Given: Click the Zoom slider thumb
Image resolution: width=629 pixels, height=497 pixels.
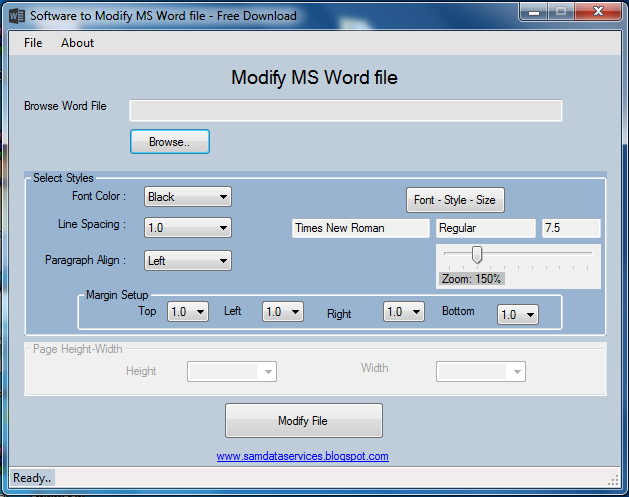Looking at the screenshot, I should tap(477, 255).
